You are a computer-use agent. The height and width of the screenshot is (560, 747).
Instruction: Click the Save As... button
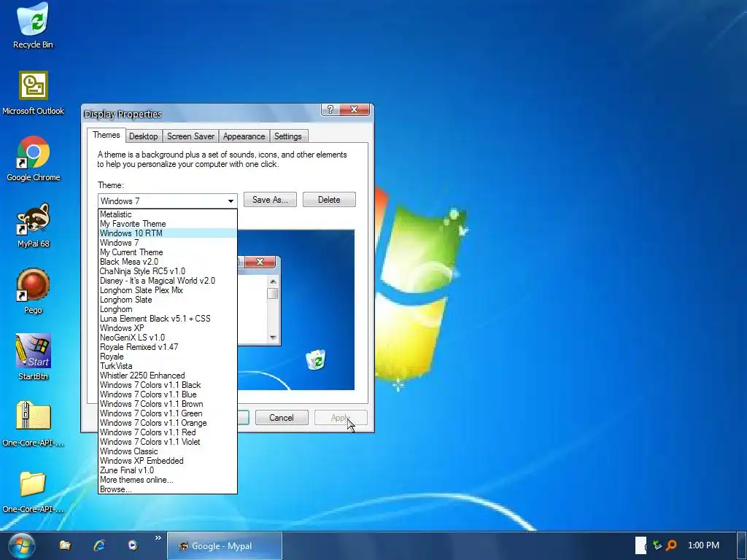coord(270,200)
